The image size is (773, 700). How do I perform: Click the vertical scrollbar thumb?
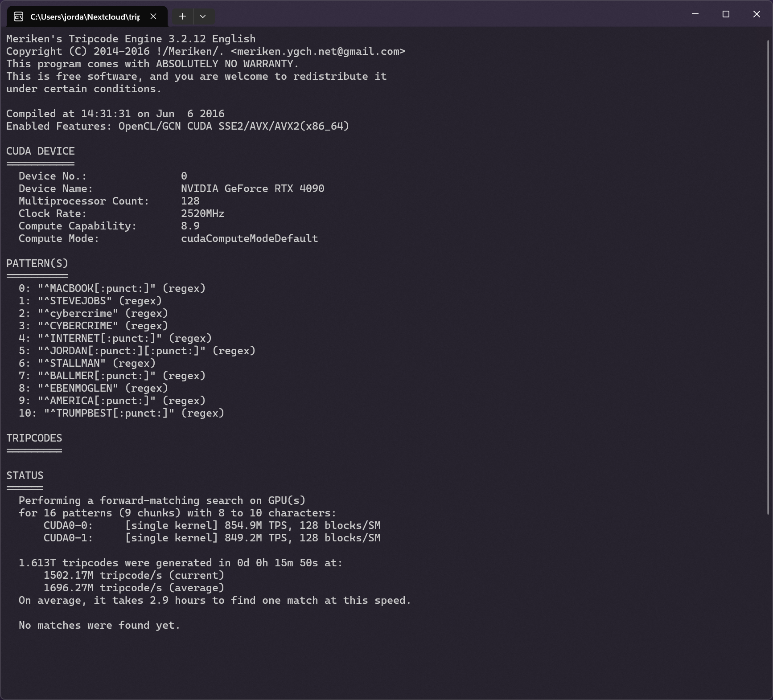(x=768, y=277)
